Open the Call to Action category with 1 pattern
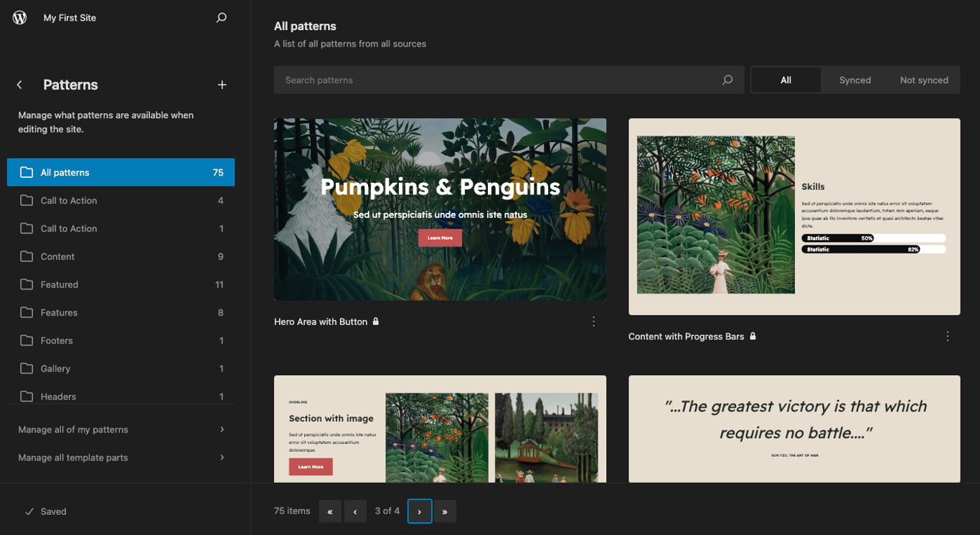This screenshot has height=535, width=980. 121,229
